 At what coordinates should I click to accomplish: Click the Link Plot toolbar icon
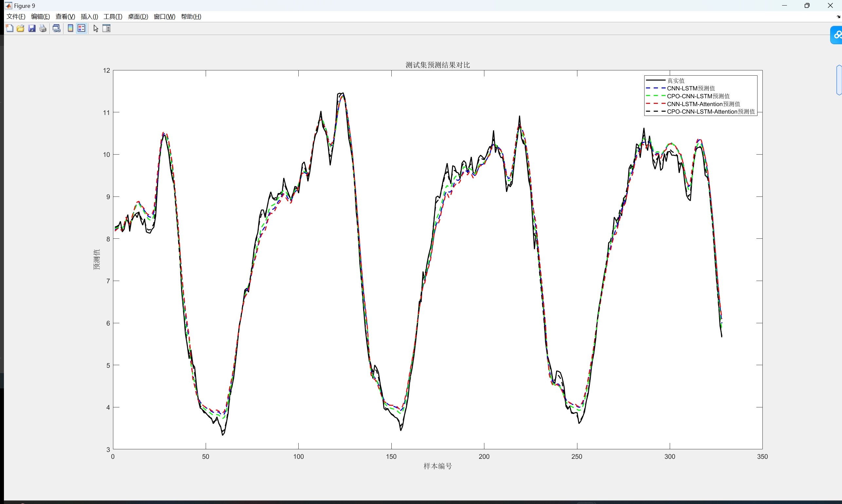57,28
